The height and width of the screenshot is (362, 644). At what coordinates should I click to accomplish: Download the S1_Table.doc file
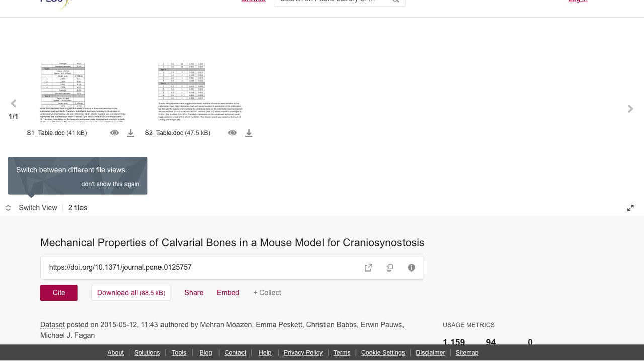pyautogui.click(x=130, y=133)
